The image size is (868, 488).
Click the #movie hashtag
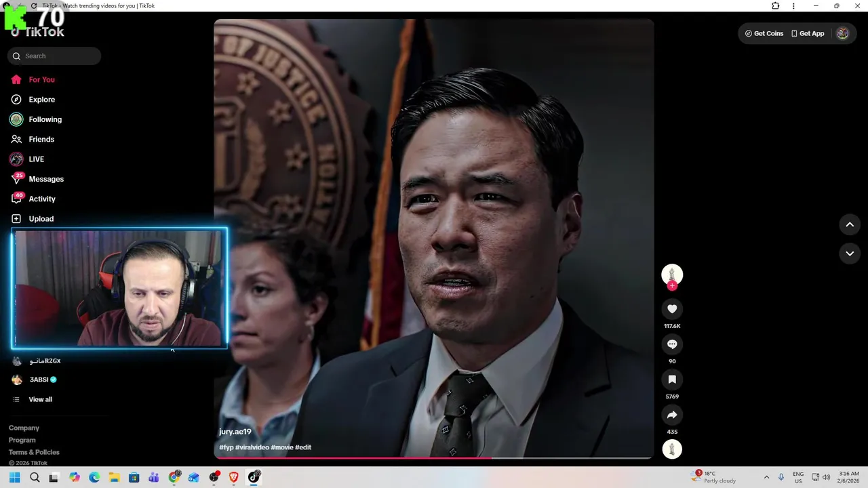pyautogui.click(x=281, y=447)
